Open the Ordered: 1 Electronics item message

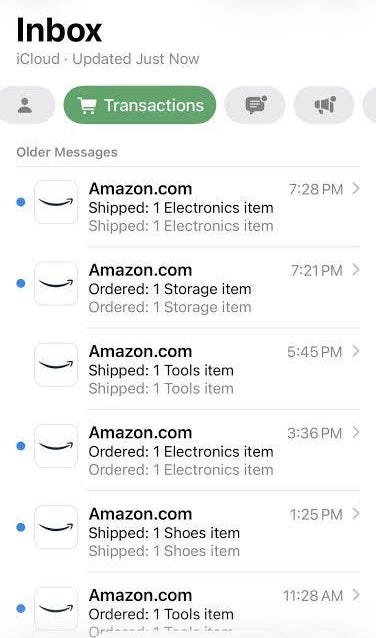[188, 450]
